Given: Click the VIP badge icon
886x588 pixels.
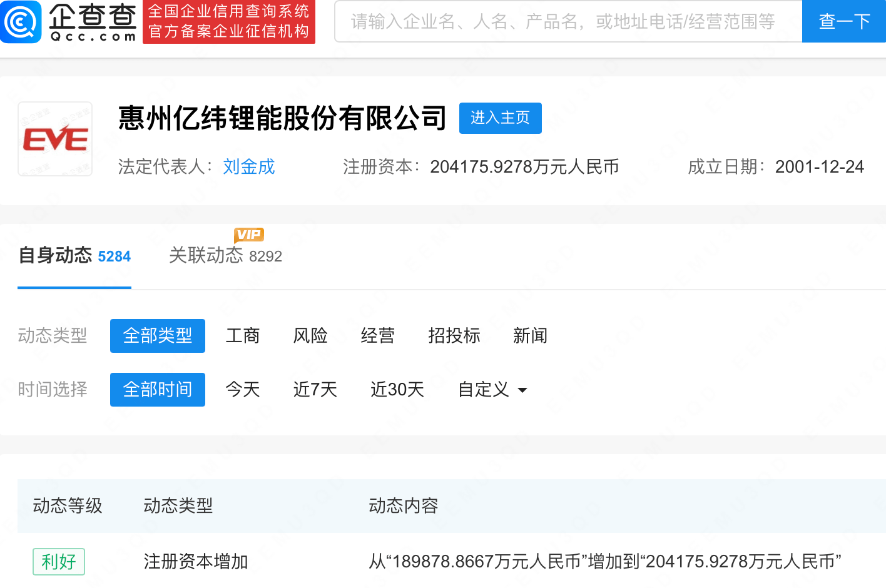Looking at the screenshot, I should (248, 235).
